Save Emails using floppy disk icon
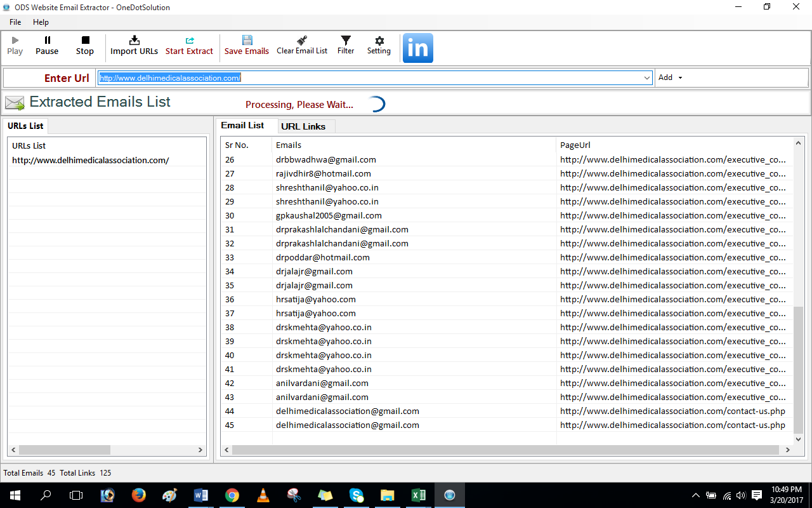812x508 pixels. pyautogui.click(x=247, y=46)
